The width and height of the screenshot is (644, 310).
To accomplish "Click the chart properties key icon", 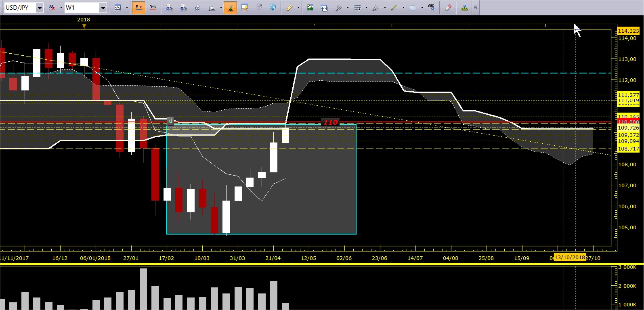I will (x=245, y=8).
